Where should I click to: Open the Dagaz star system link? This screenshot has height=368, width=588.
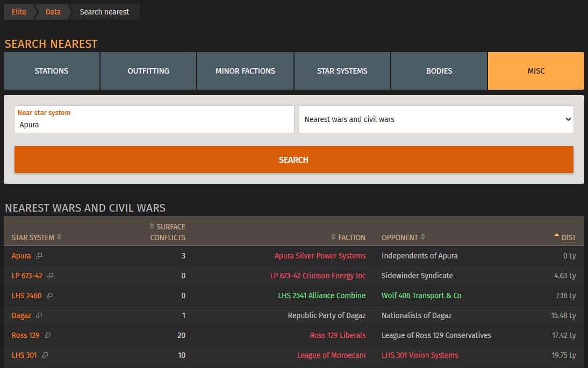pyautogui.click(x=21, y=315)
